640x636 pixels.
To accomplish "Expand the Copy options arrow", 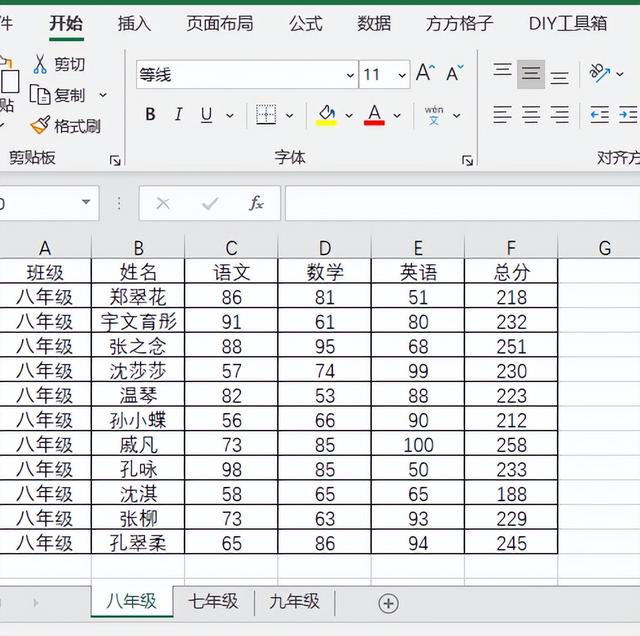I will (x=103, y=95).
